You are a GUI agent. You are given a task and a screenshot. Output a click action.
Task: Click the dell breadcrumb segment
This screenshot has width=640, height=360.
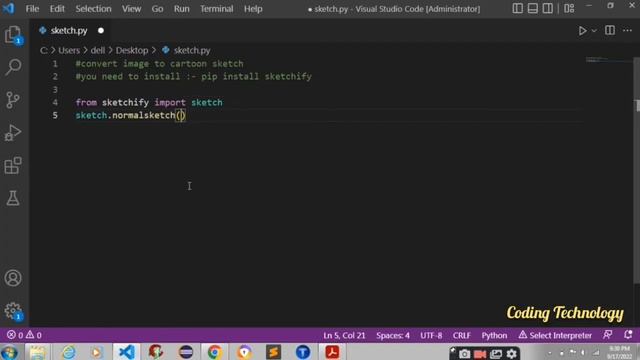point(98,50)
